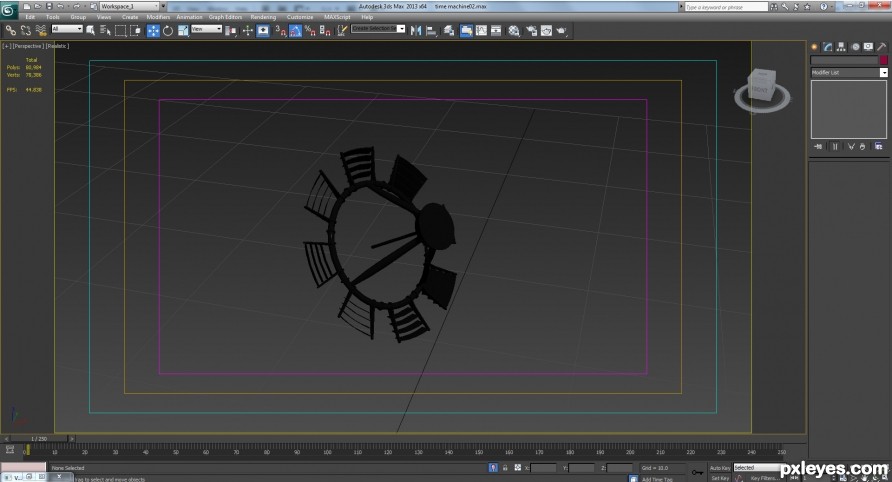The width and height of the screenshot is (892, 482).
Task: Open the Rendering menu
Action: [x=263, y=17]
